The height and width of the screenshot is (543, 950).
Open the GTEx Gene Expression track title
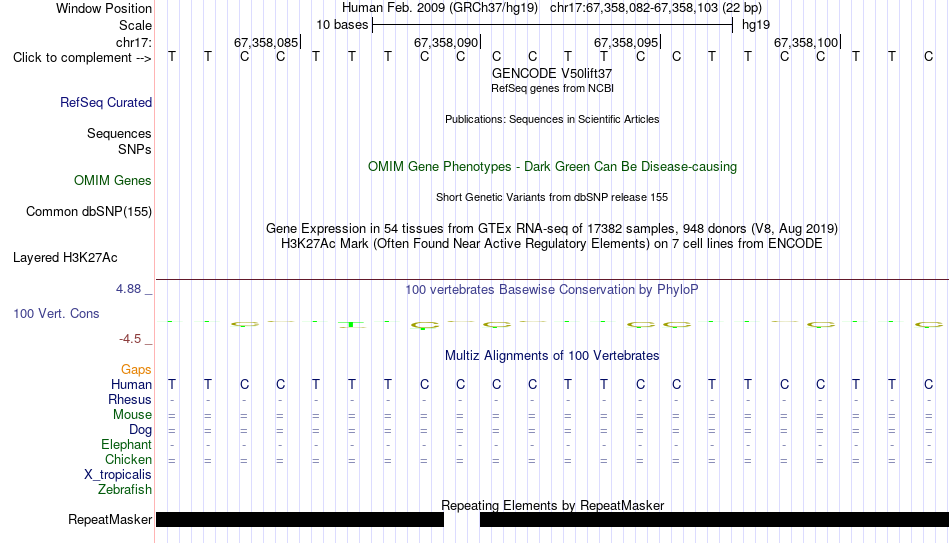click(x=552, y=228)
